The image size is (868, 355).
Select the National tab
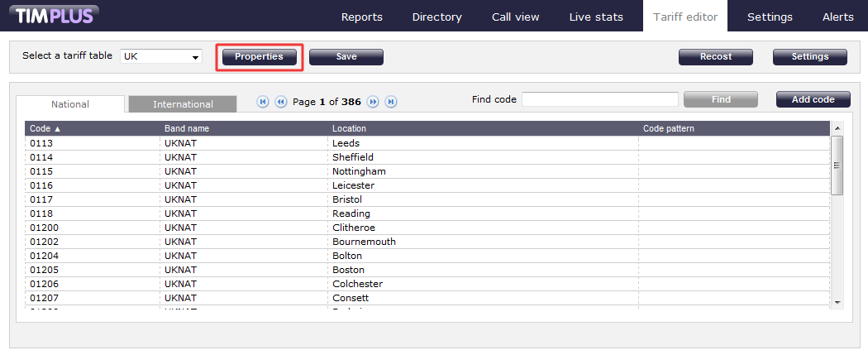point(70,104)
